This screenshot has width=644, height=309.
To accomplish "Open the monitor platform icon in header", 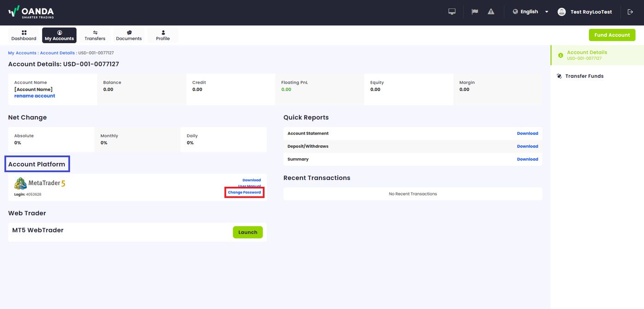I will coord(452,11).
